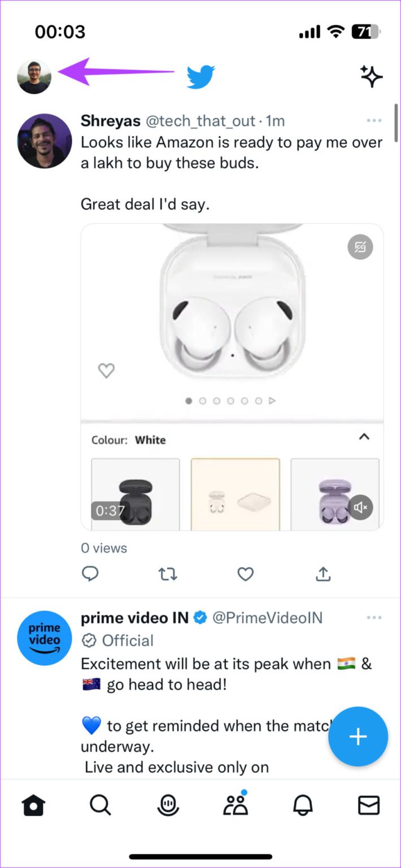401x868 pixels.
Task: Reply to Shreyas's tweet
Action: click(x=90, y=574)
